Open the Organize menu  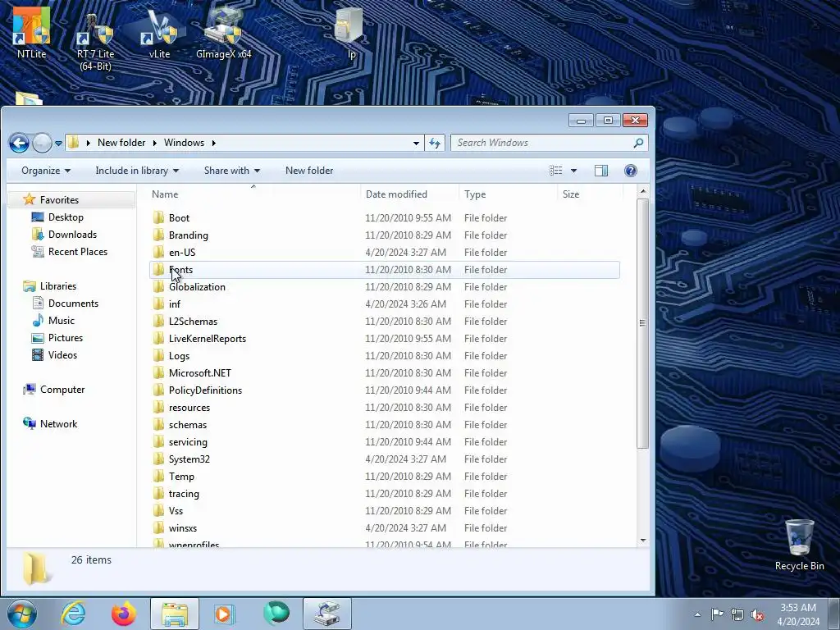[x=46, y=171]
